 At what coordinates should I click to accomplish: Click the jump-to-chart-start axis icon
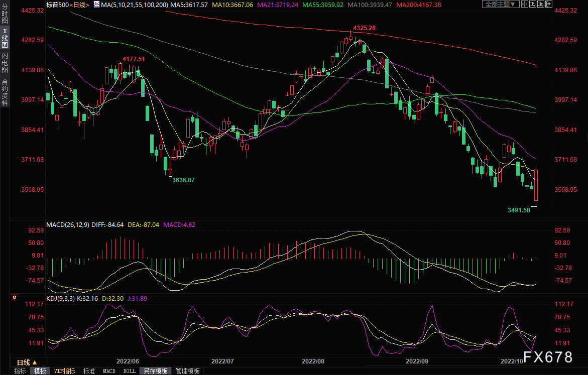pyautogui.click(x=532, y=4)
